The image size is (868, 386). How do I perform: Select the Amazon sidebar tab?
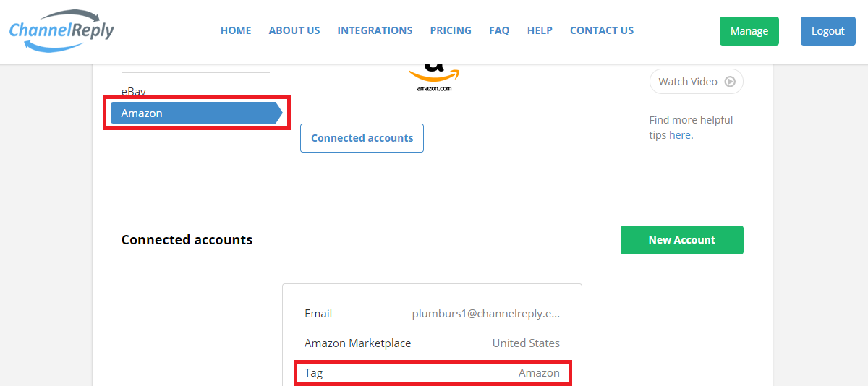(x=196, y=113)
